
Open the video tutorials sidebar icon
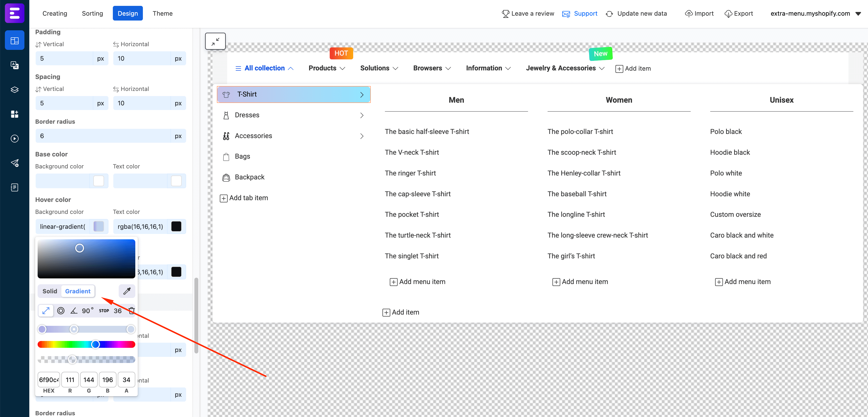click(14, 139)
